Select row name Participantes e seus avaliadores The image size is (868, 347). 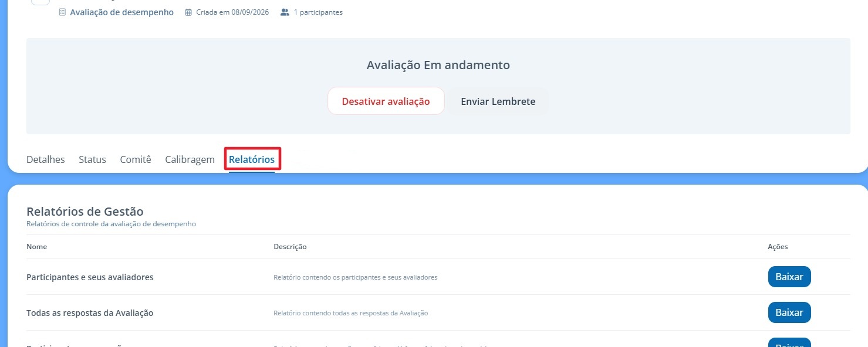(x=90, y=277)
